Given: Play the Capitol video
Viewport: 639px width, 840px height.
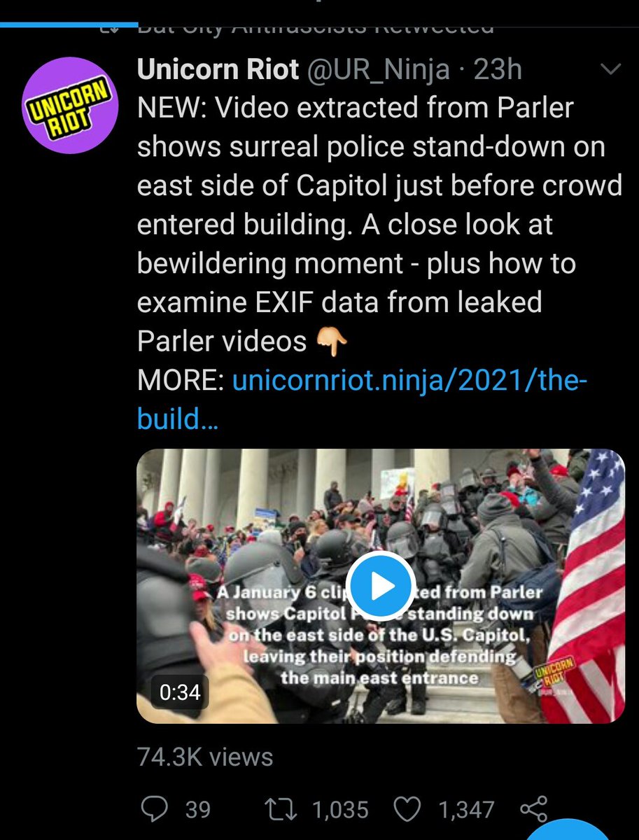Looking at the screenshot, I should [381, 586].
